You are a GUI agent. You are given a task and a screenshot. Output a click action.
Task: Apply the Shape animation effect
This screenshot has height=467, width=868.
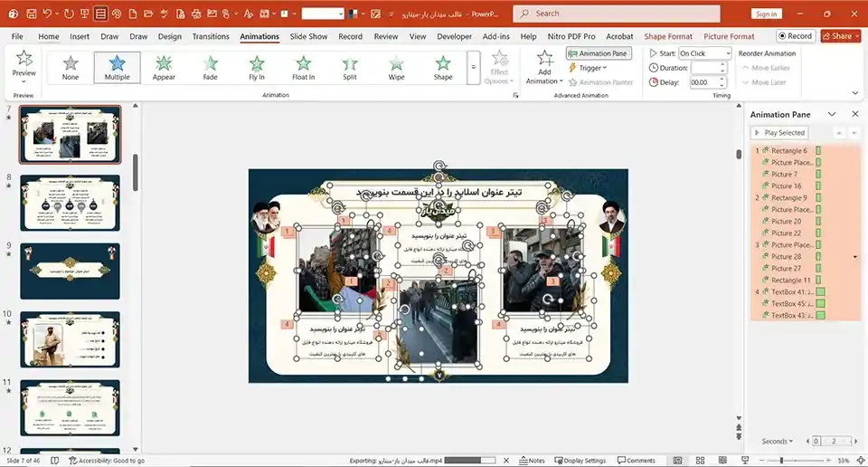pos(443,68)
